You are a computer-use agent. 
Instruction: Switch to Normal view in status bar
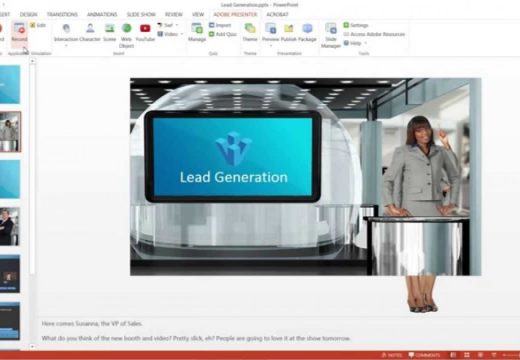point(453,355)
